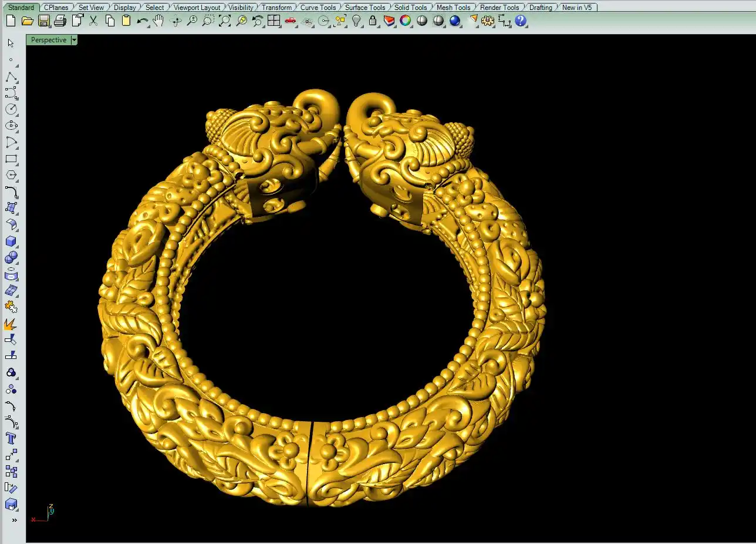
Task: Select the Text object tool
Action: [11, 438]
